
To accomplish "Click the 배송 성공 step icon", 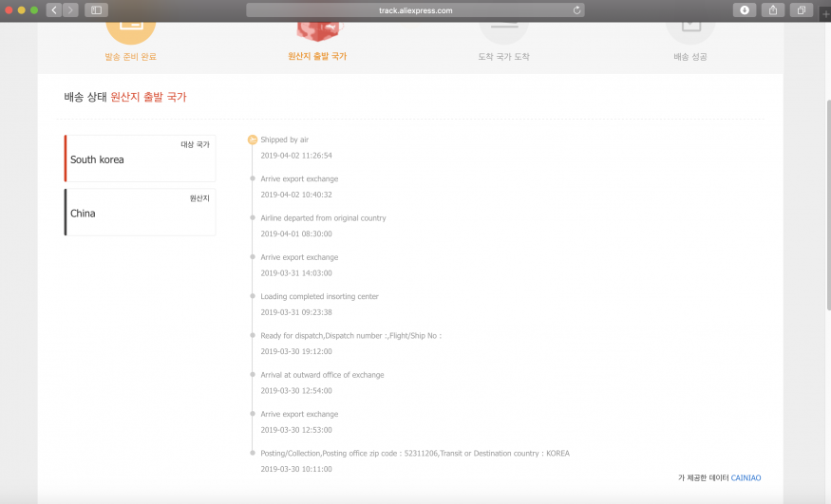I will coord(690,31).
